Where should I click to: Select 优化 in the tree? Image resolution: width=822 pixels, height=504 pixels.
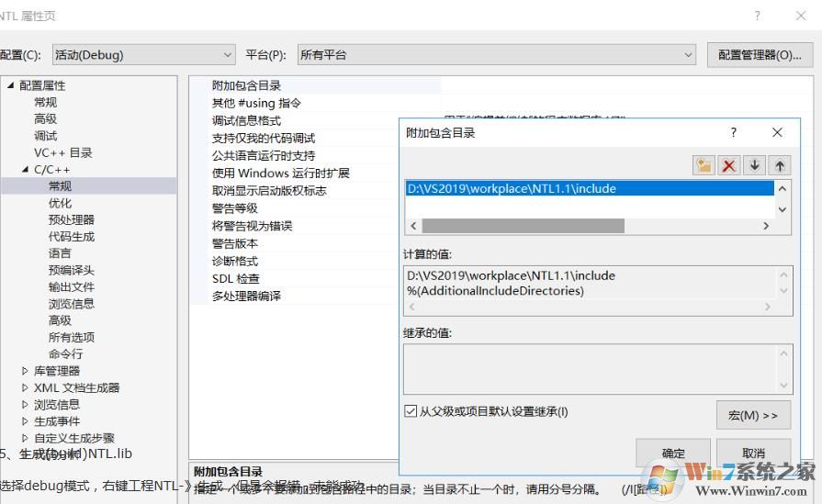(60, 203)
